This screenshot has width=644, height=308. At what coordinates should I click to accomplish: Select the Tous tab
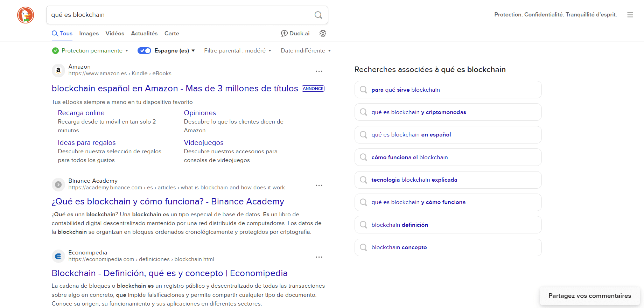[62, 33]
